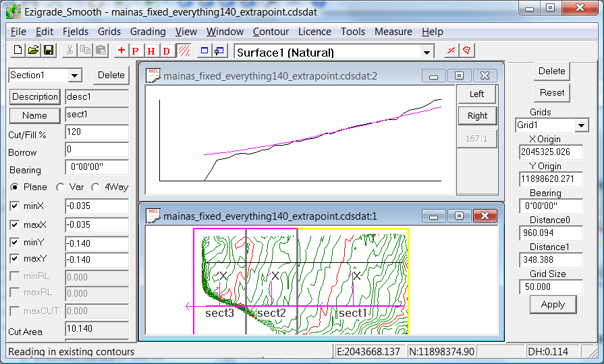
Task: Toggle the red D toolbar icon
Action: pyautogui.click(x=166, y=51)
